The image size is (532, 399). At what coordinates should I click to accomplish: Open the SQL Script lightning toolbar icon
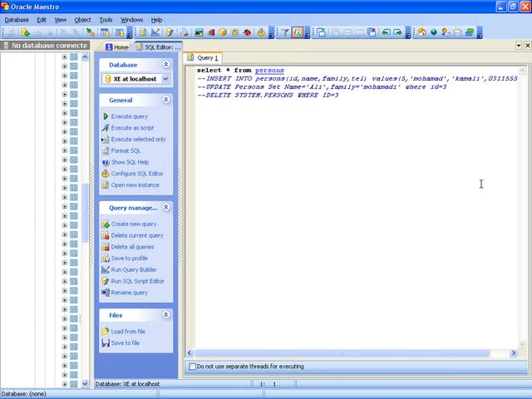(x=170, y=32)
